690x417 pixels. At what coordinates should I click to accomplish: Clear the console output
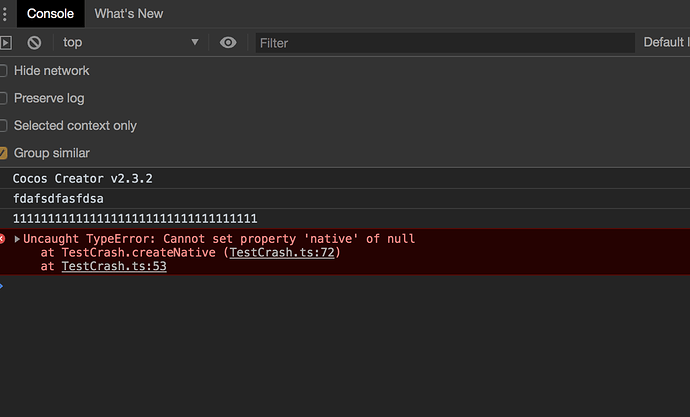34,42
